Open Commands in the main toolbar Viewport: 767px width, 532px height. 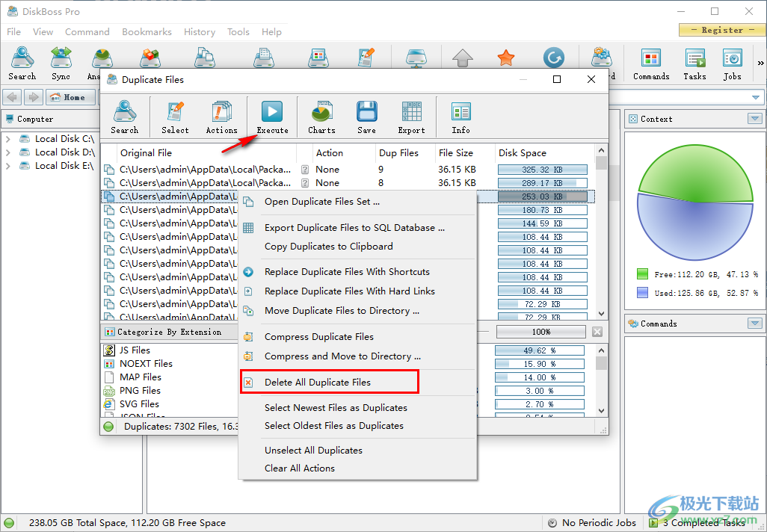coord(651,63)
